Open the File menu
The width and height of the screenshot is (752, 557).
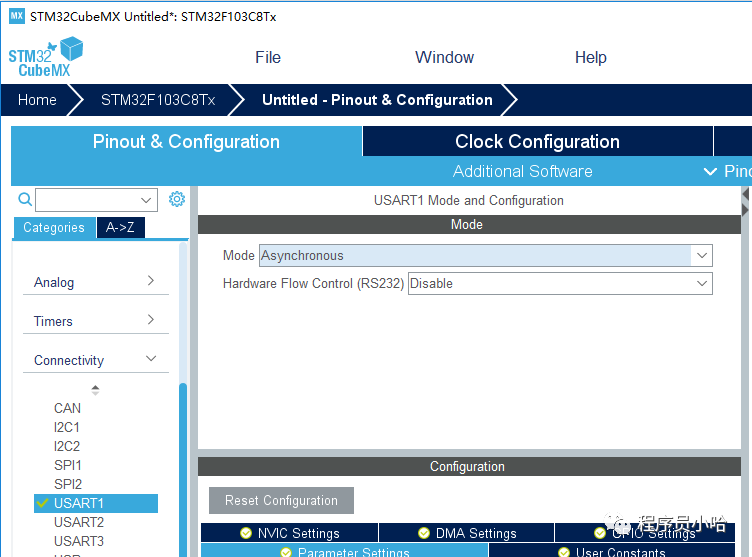[268, 58]
